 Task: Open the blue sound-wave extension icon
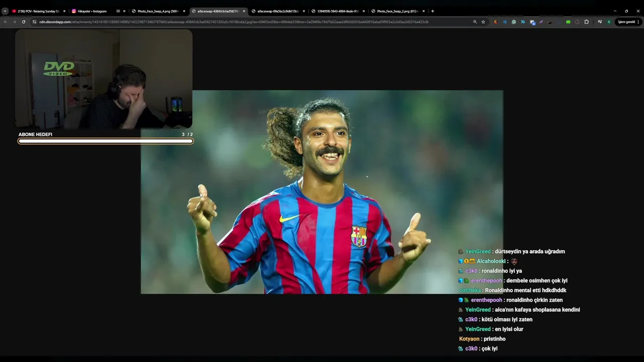505,22
